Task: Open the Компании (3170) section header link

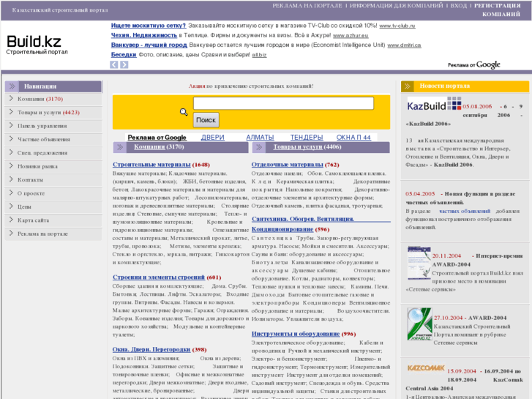Action: pos(159,147)
